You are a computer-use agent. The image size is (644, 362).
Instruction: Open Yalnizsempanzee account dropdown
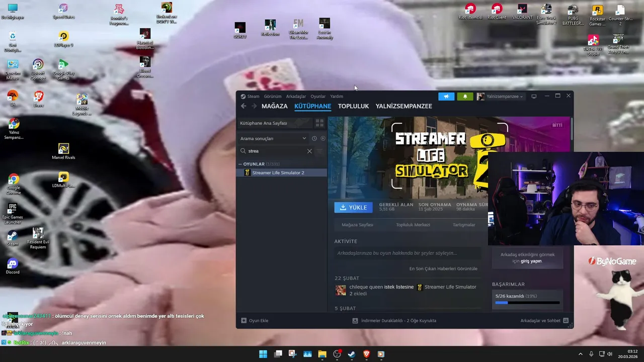coord(500,97)
